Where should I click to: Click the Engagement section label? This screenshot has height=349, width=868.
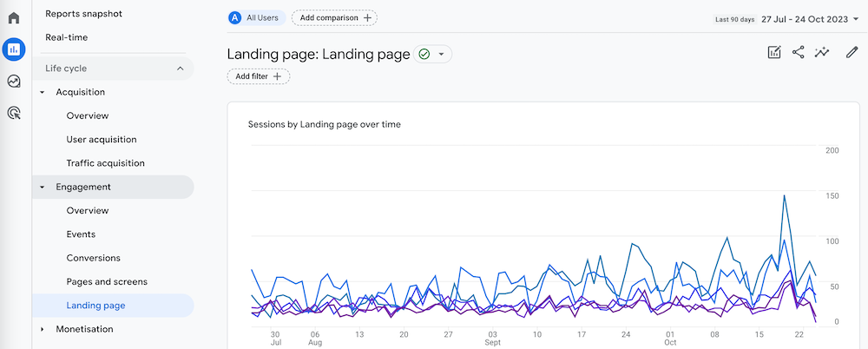[x=83, y=188]
